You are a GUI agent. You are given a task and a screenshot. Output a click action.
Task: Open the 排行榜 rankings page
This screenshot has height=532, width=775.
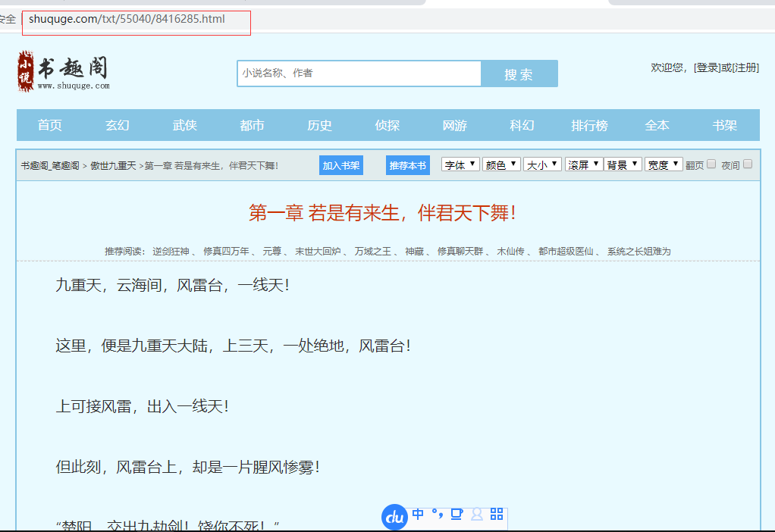coord(590,125)
